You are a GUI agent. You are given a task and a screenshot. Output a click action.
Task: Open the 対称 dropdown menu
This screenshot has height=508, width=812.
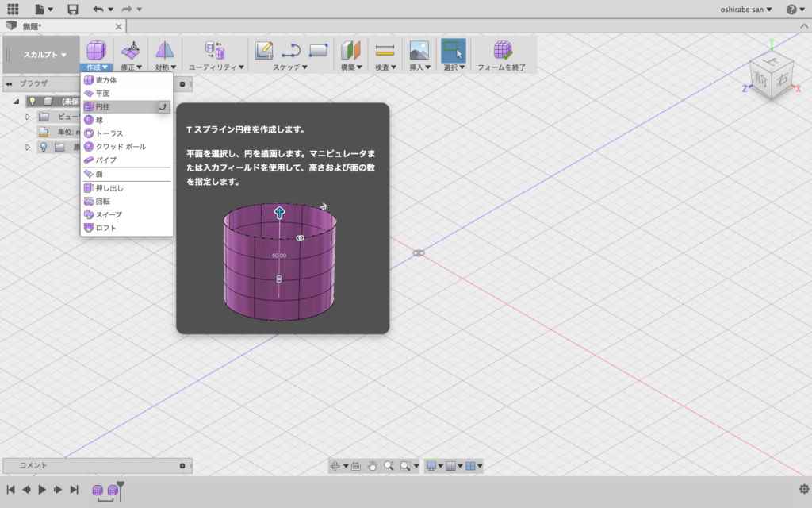[x=165, y=67]
